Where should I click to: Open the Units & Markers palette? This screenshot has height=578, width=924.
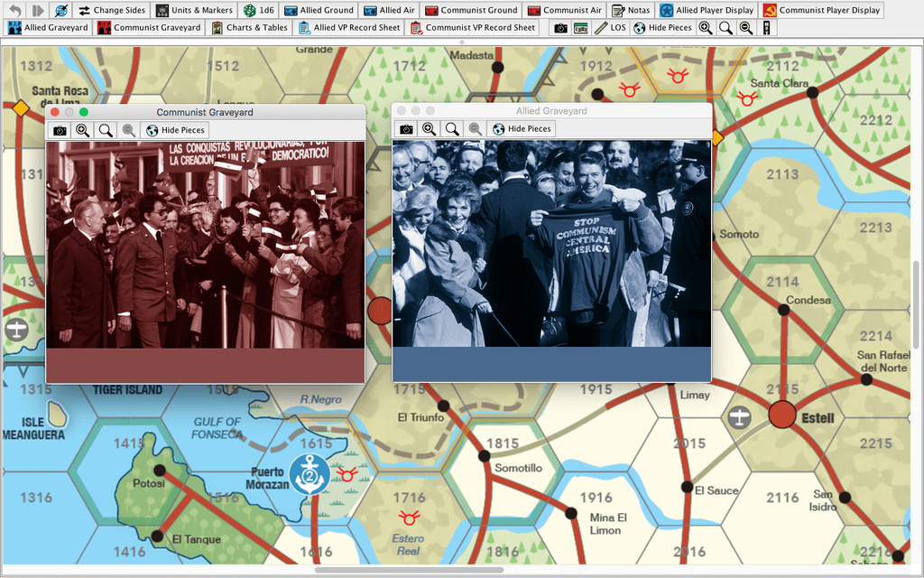click(x=193, y=10)
